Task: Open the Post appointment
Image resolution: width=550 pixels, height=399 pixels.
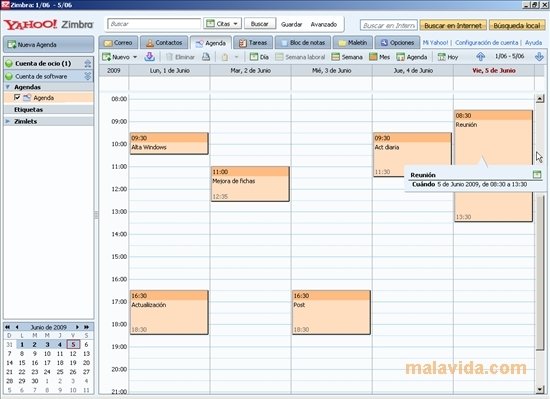Action: click(331, 312)
